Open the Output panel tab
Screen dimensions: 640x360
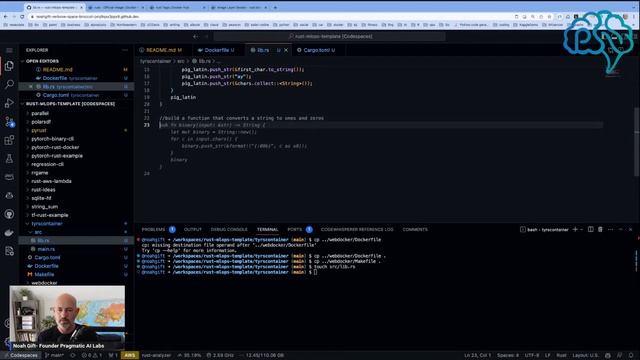point(193,229)
